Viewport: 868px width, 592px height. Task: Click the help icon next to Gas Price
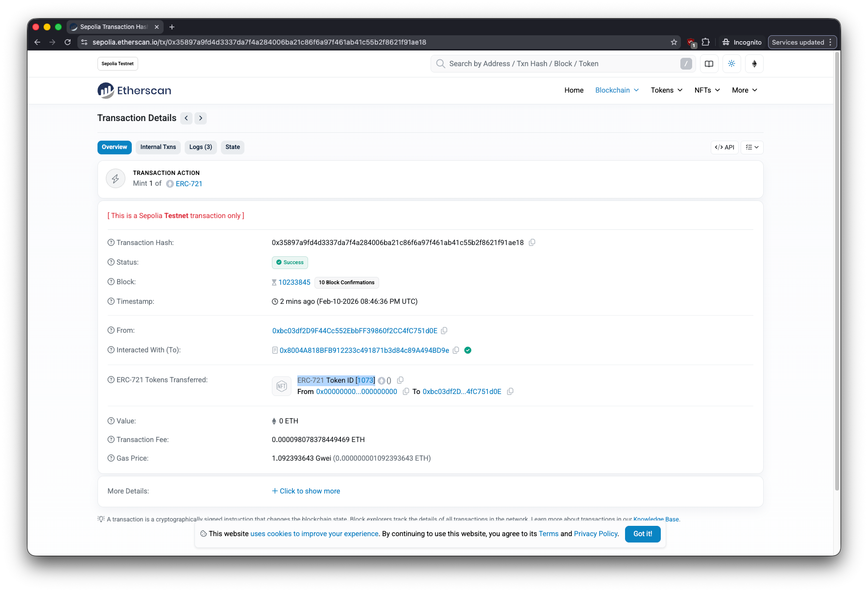tap(110, 458)
